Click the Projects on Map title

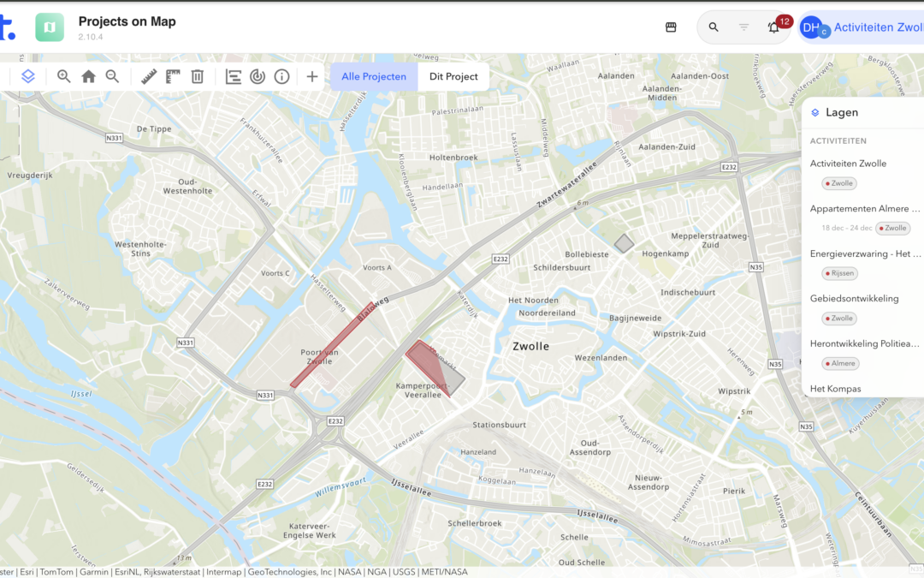pyautogui.click(x=127, y=21)
